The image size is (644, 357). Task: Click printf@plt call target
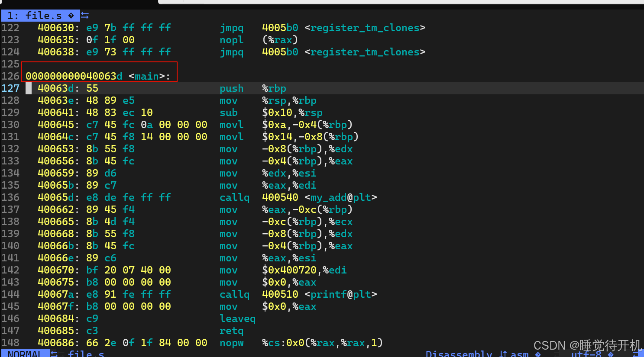coord(341,294)
